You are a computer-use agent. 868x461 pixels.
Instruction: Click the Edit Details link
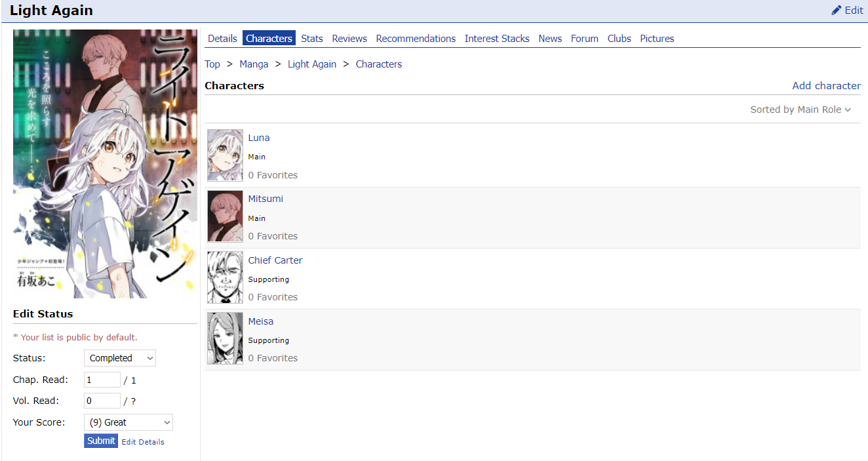click(x=143, y=442)
